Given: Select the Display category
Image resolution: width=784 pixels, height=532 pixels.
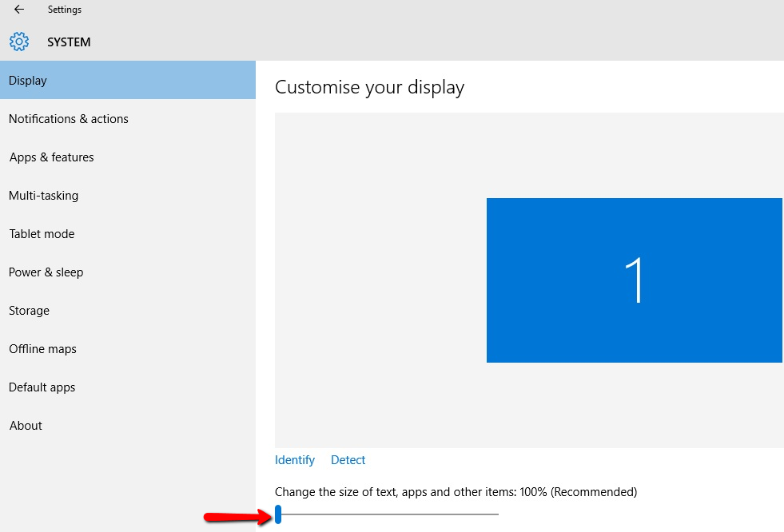Looking at the screenshot, I should pyautogui.click(x=28, y=81).
